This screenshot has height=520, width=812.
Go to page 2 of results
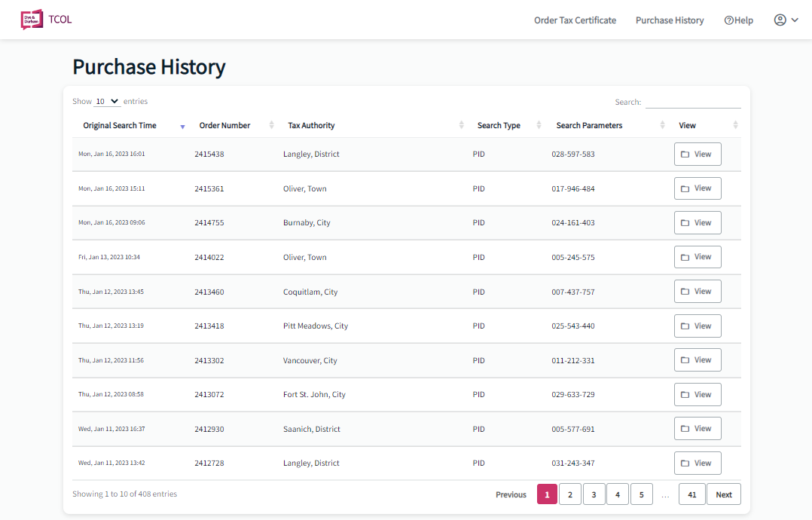(x=569, y=494)
